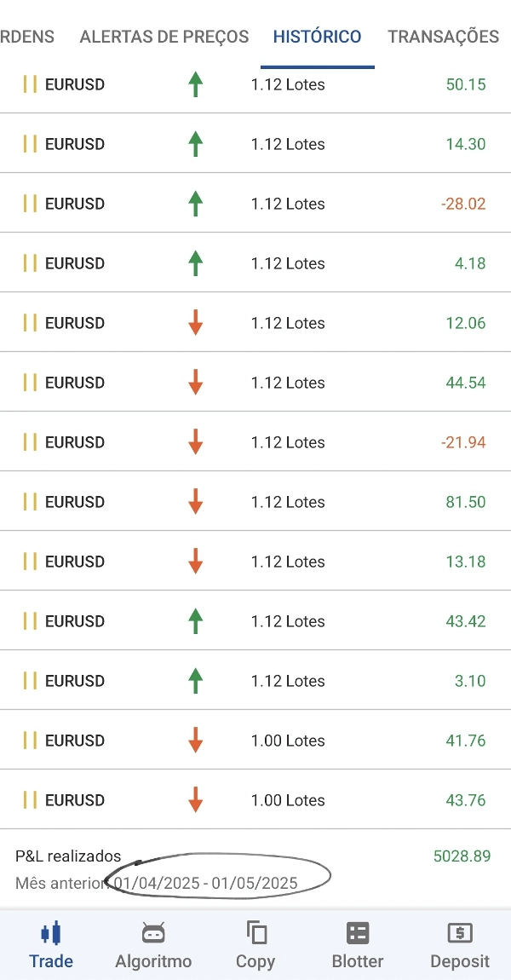Switch to the Alertas de Preços tab
Image resolution: width=511 pixels, height=980 pixels.
(164, 37)
